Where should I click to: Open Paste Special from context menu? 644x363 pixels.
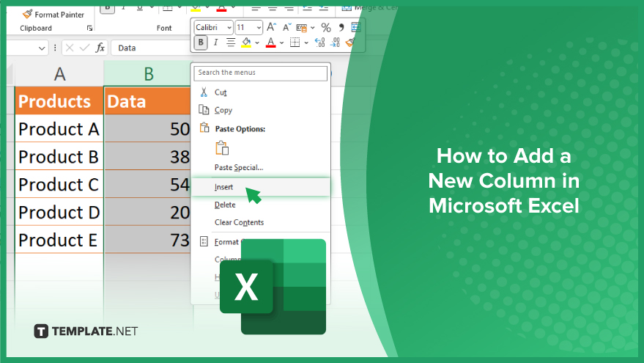pos(239,167)
